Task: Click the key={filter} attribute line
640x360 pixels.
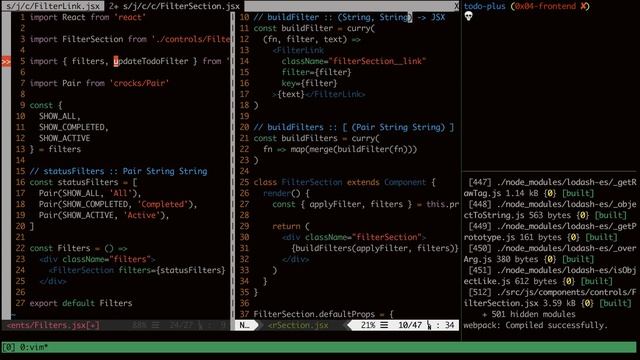Action: [x=309, y=84]
